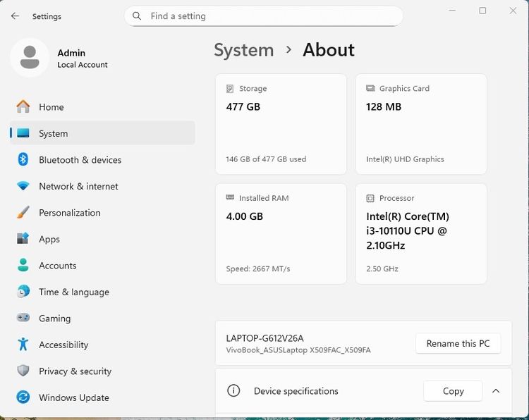Click the Rename this PC button
The width and height of the screenshot is (529, 420).
coord(458,343)
